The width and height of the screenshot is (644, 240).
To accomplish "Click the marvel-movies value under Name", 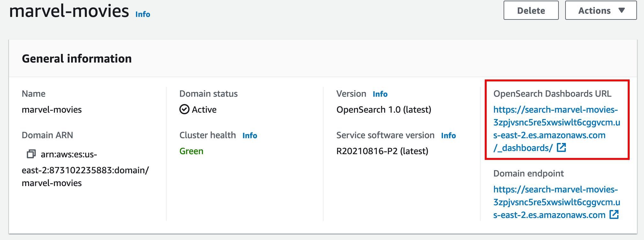I will pos(52,110).
